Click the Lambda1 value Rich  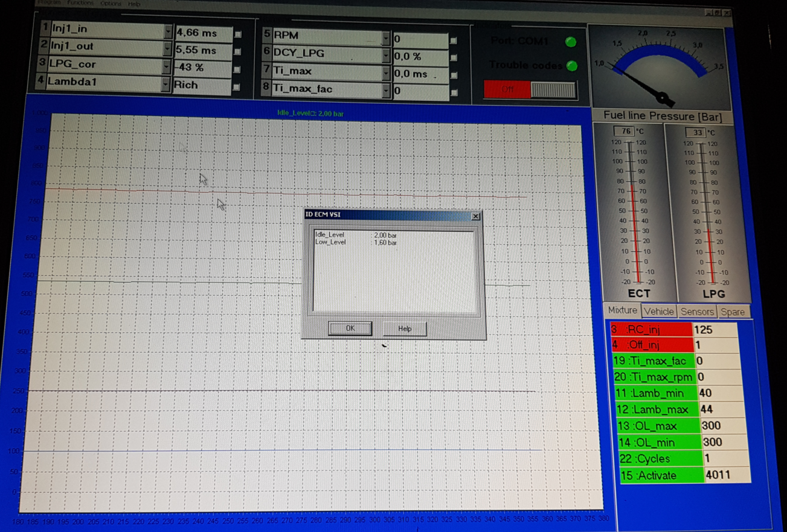(202, 85)
